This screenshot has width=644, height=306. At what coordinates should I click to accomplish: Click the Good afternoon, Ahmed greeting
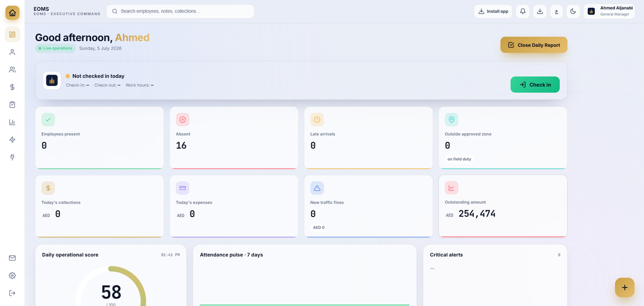click(x=92, y=37)
